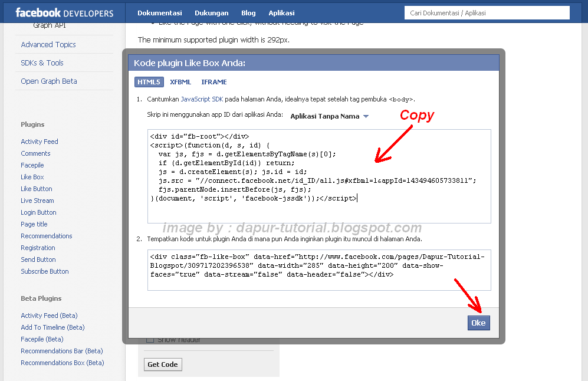Image resolution: width=588 pixels, height=381 pixels.
Task: Click the minimum supported plugin width text
Action: coord(213,40)
